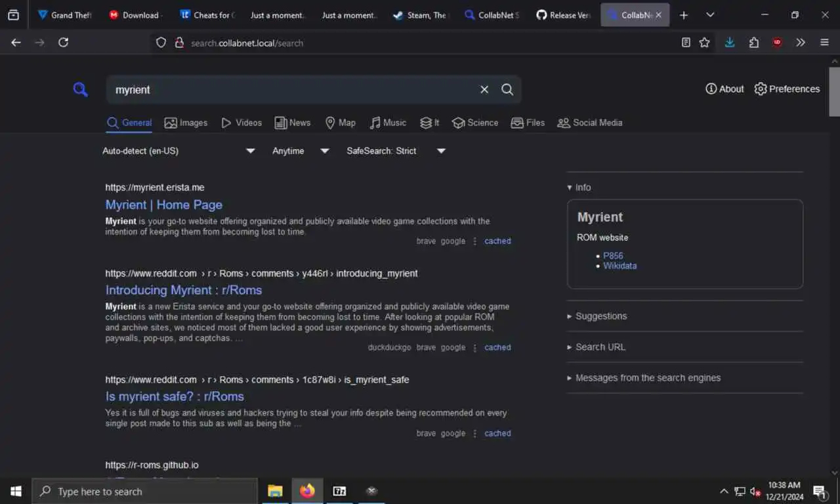This screenshot has width=840, height=504.
Task: Close the active CollabNet tab
Action: (x=658, y=14)
